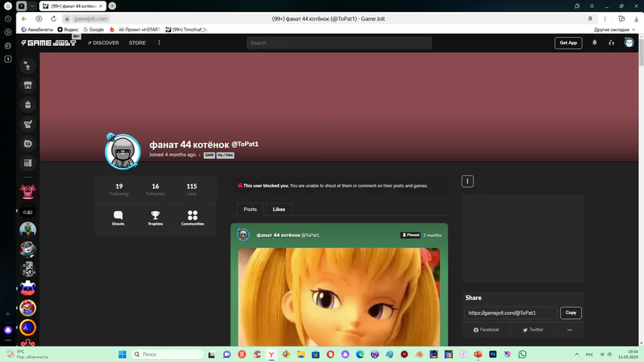
Task: Open the browser three-dot page menu
Action: click(605, 19)
